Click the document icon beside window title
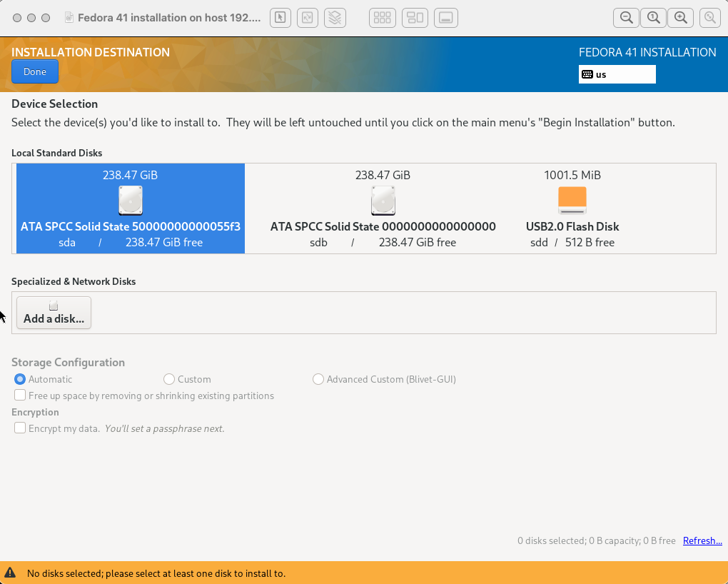Screen dimensions: 728x584 [69, 18]
